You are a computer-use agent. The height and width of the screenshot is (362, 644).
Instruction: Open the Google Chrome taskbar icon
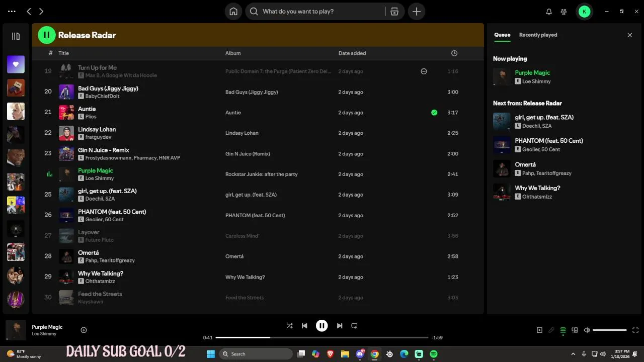[375, 354]
